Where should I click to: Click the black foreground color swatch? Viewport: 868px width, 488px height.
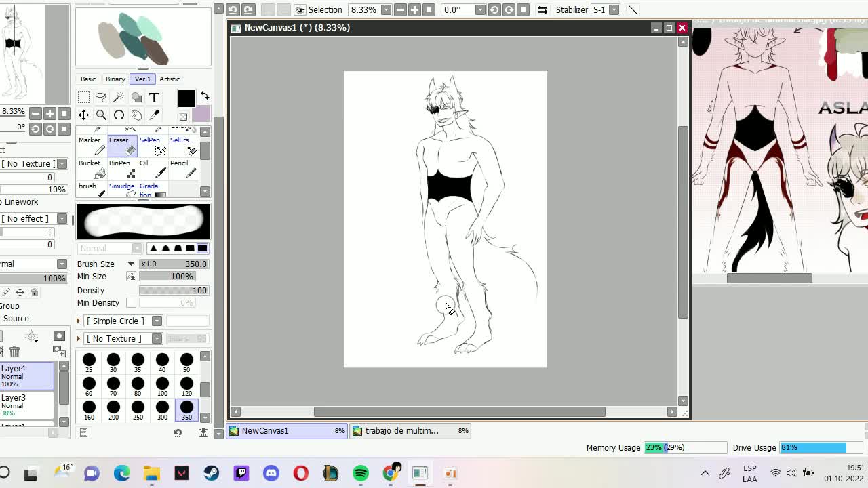click(x=186, y=98)
